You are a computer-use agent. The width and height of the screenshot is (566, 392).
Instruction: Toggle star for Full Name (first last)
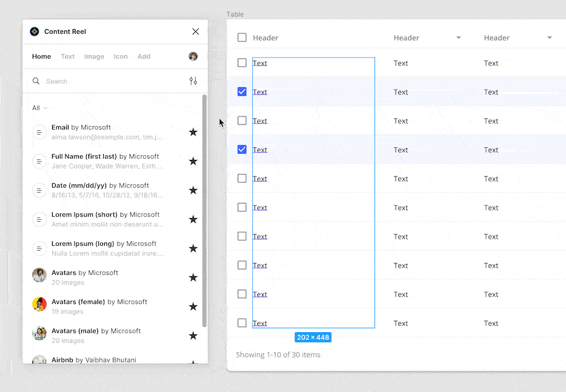tap(193, 161)
